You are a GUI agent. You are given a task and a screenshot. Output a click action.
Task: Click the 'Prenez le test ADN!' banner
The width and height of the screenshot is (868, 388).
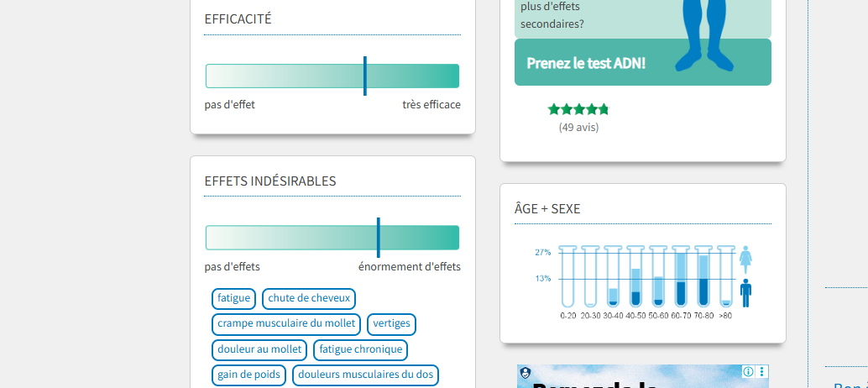click(643, 62)
